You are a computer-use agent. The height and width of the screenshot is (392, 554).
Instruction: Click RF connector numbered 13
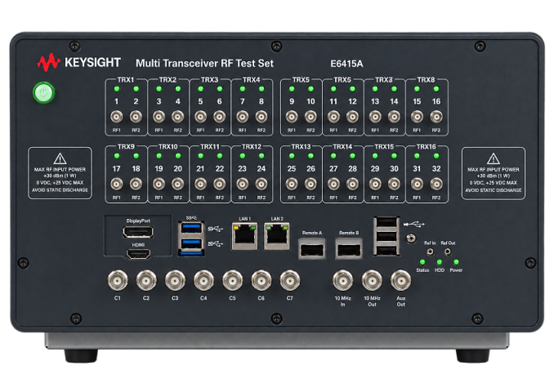tap(375, 117)
